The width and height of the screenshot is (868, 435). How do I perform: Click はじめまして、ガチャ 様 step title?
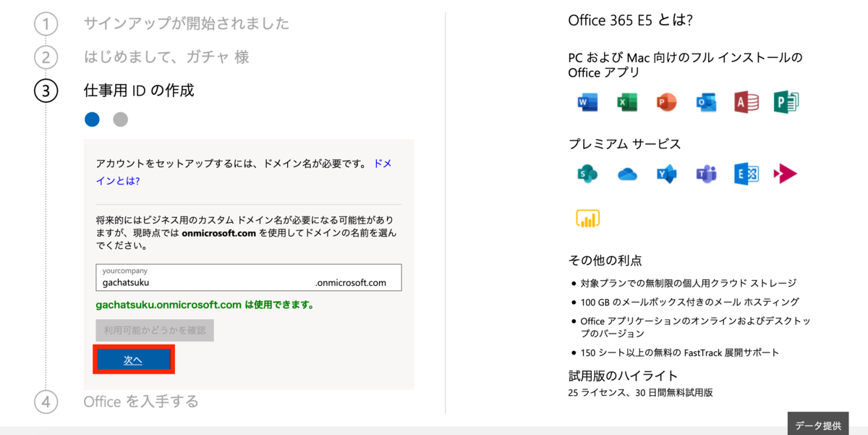(x=166, y=56)
